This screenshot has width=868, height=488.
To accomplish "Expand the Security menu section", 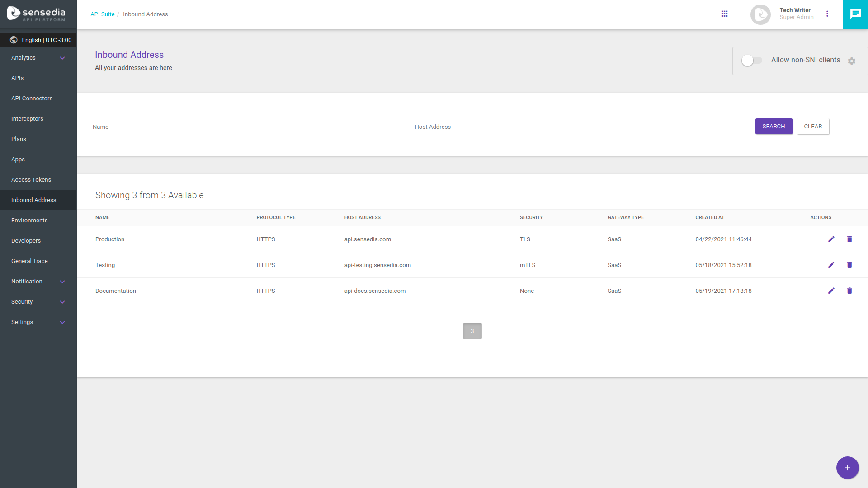I will point(38,301).
